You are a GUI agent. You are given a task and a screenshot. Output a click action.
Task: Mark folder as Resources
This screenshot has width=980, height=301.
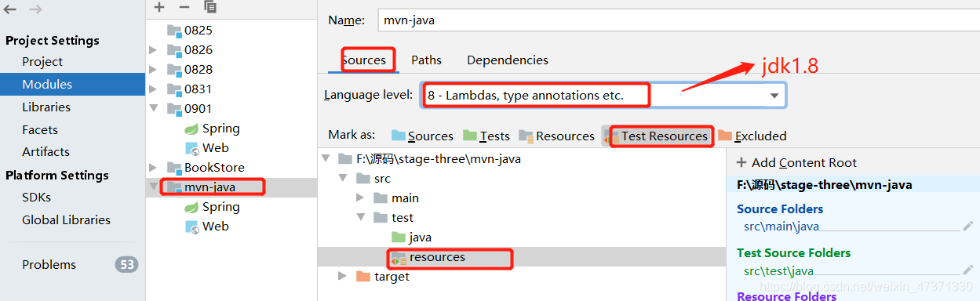557,136
